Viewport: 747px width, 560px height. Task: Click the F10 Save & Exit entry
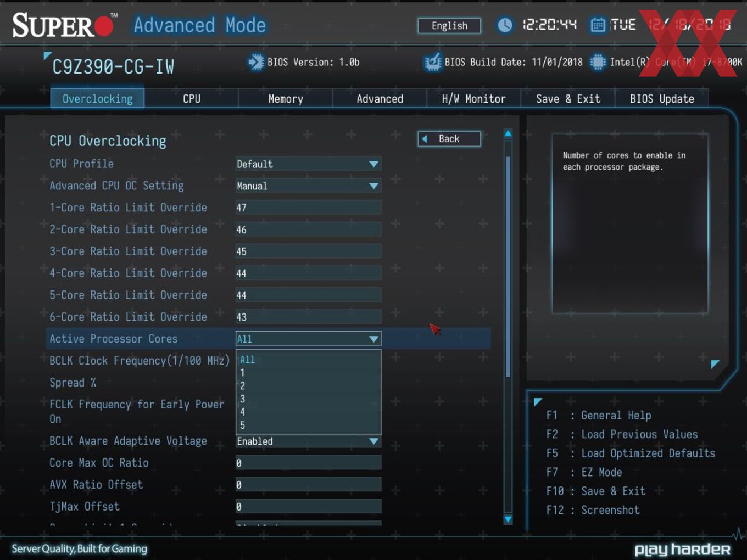coord(596,491)
